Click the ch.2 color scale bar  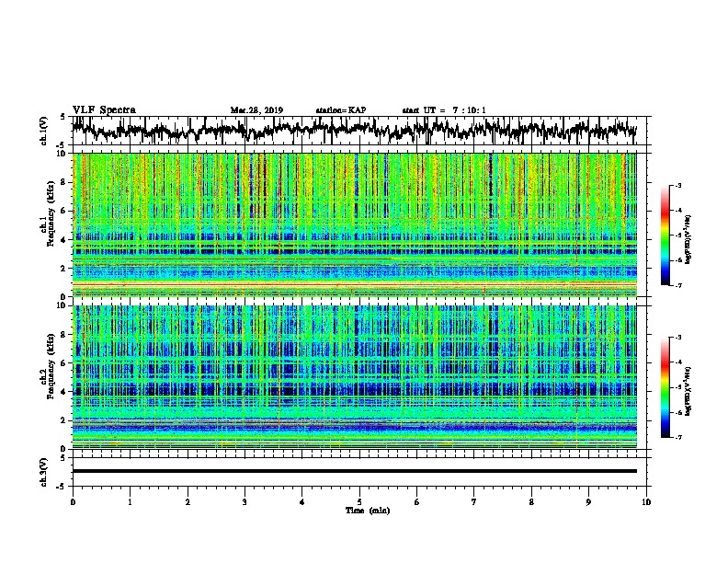click(665, 387)
